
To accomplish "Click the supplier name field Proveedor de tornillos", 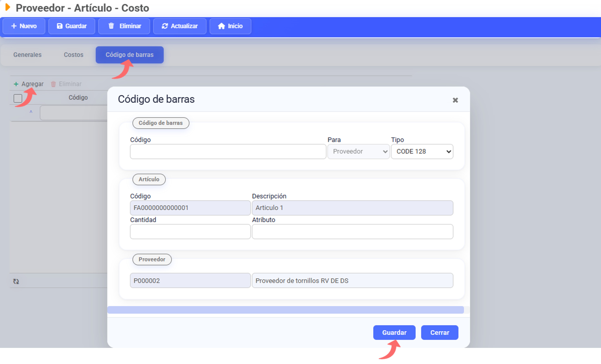I will coord(353,280).
